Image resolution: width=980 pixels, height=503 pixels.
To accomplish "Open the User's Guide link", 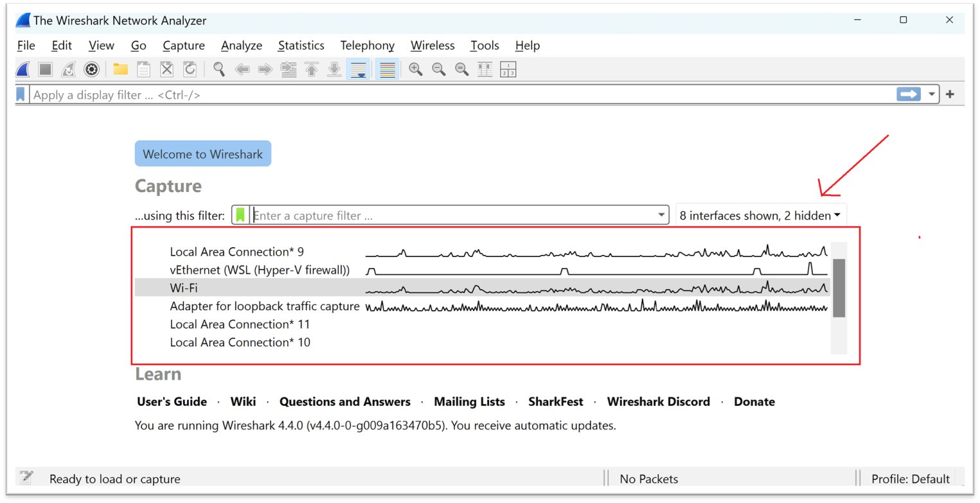I will [172, 401].
